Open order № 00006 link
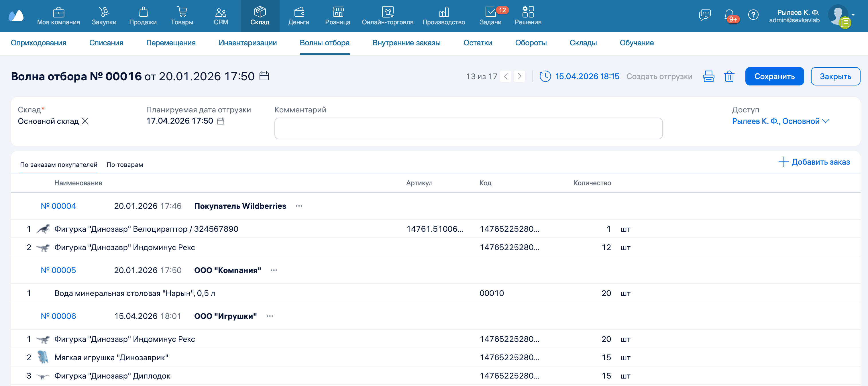Image resolution: width=868 pixels, height=386 pixels. (x=58, y=316)
